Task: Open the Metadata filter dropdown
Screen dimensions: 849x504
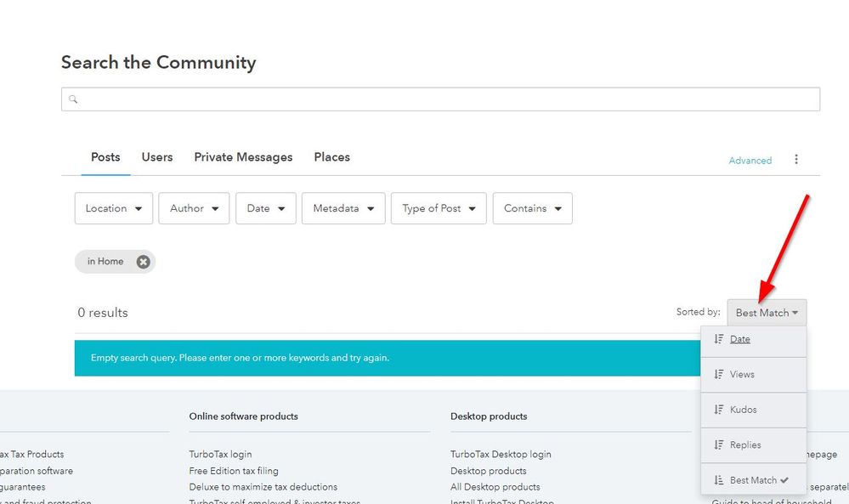Action: point(343,208)
